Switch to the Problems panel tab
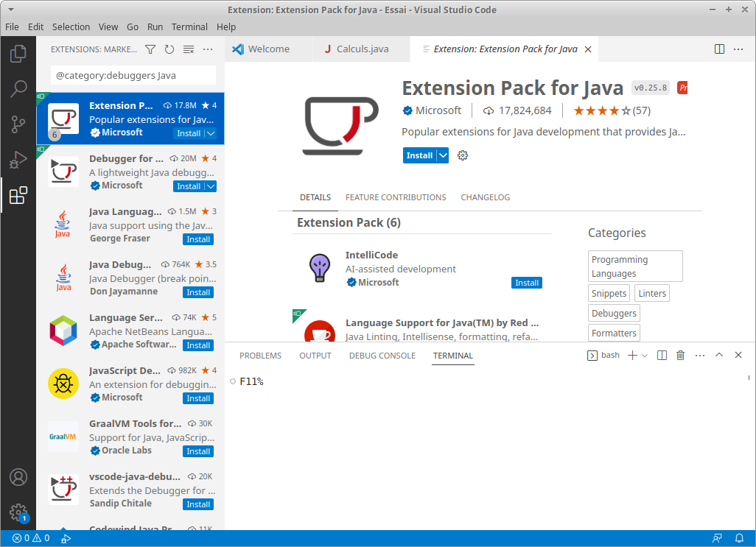 260,356
